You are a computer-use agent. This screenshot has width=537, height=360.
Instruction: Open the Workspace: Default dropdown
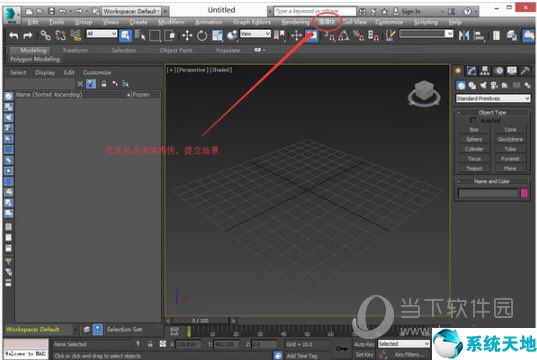point(131,11)
